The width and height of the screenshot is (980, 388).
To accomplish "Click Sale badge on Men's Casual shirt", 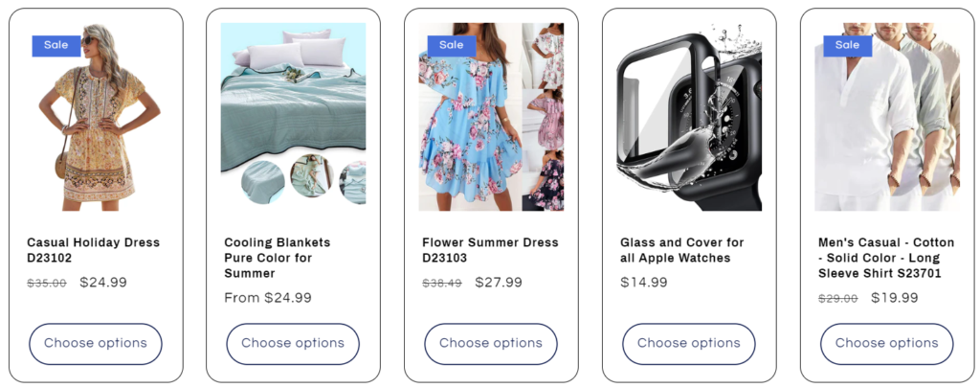I will click(x=848, y=46).
